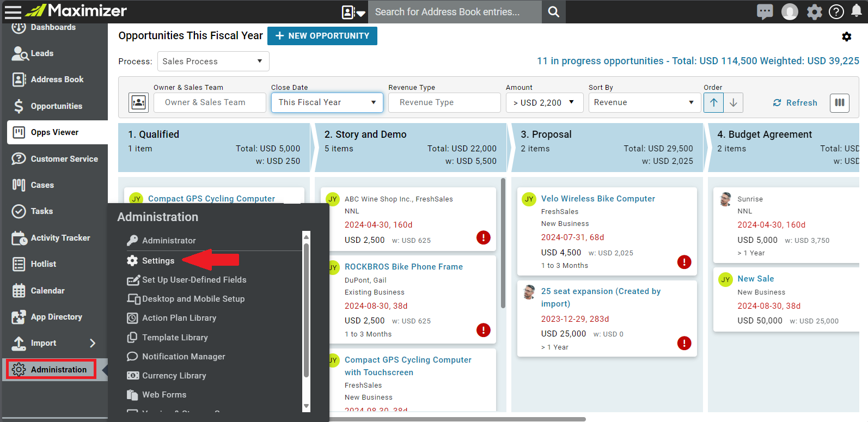Viewport: 868px width, 422px height.
Task: Set descending sort order arrow
Action: point(733,102)
